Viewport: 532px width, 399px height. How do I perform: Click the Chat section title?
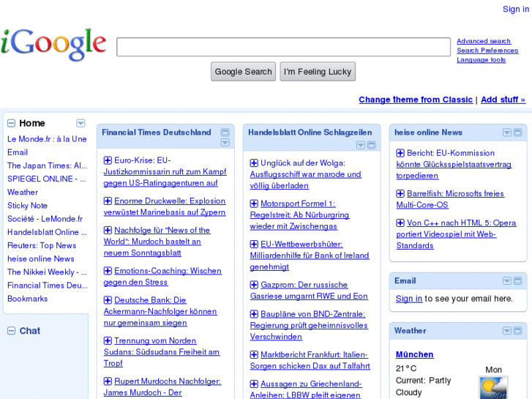(x=29, y=331)
